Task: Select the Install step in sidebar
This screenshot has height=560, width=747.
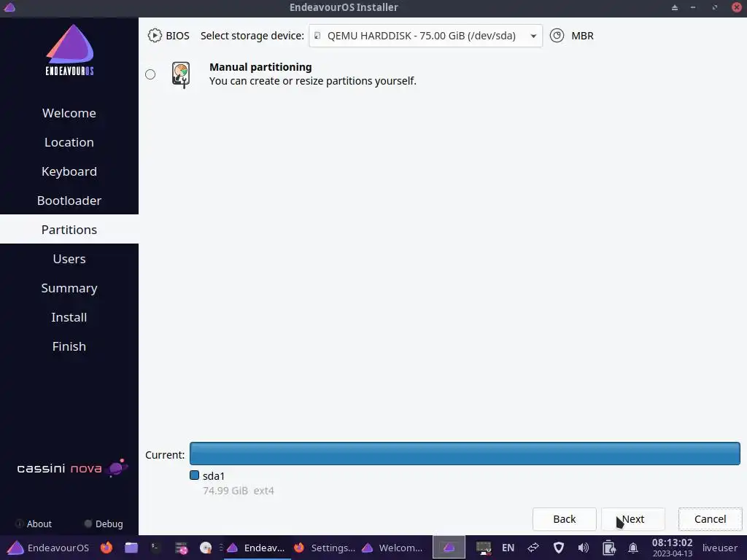Action: pyautogui.click(x=69, y=317)
